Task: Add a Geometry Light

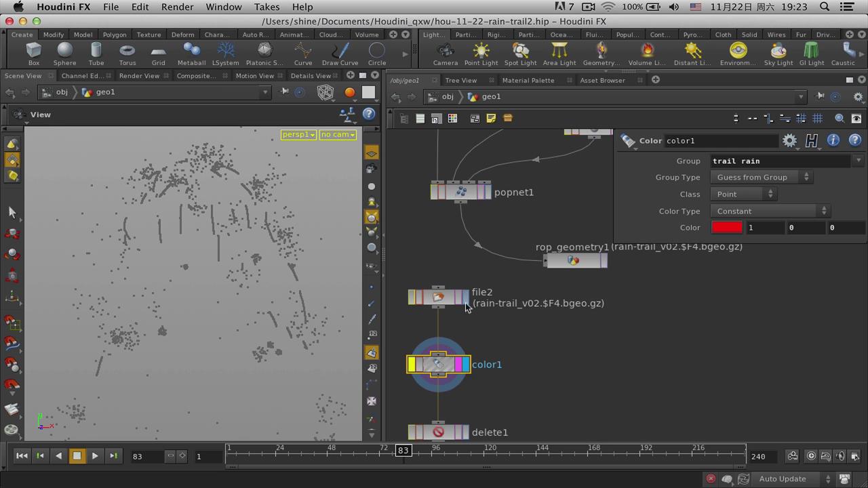Action: pyautogui.click(x=601, y=53)
